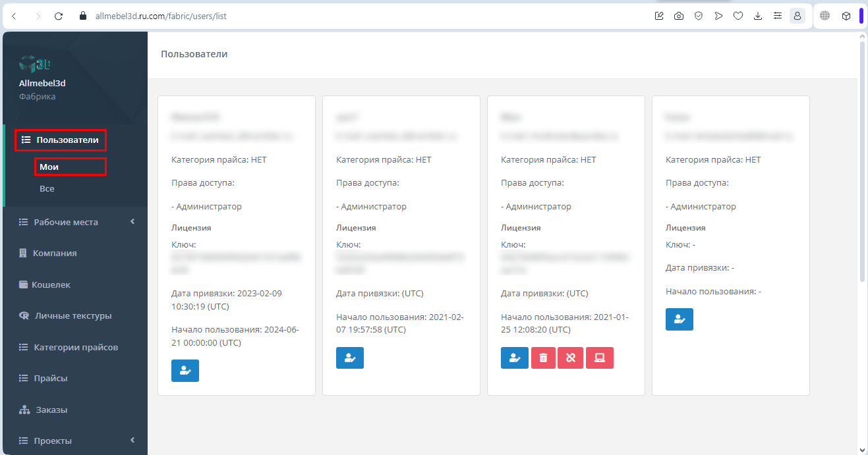The height and width of the screenshot is (455, 868).
Task: Click the grey globe extension icon
Action: click(825, 16)
